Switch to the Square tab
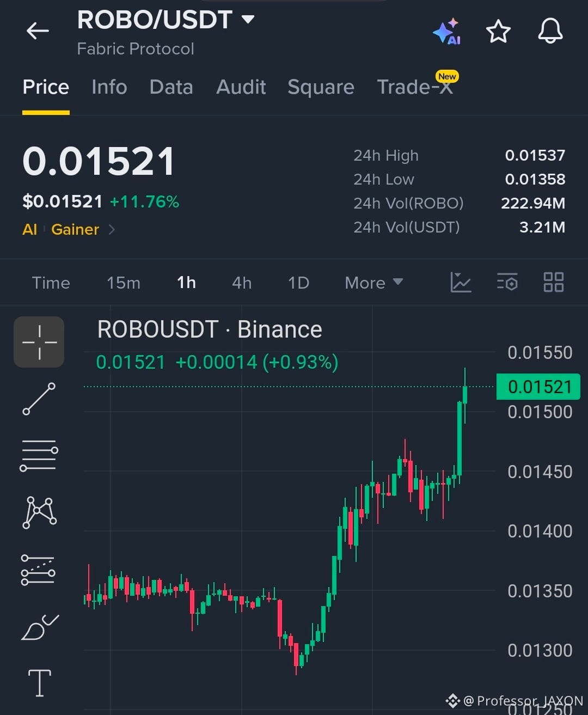588x715 pixels. coord(321,87)
